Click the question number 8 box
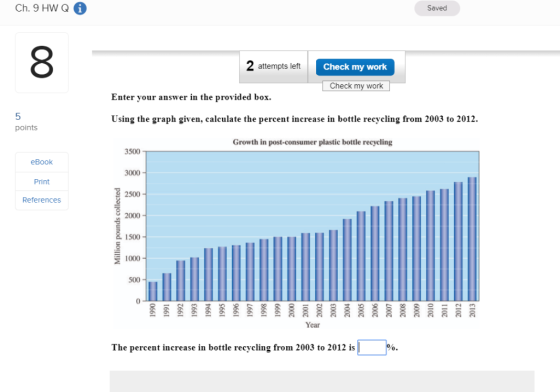The image size is (560, 392). 42,62
